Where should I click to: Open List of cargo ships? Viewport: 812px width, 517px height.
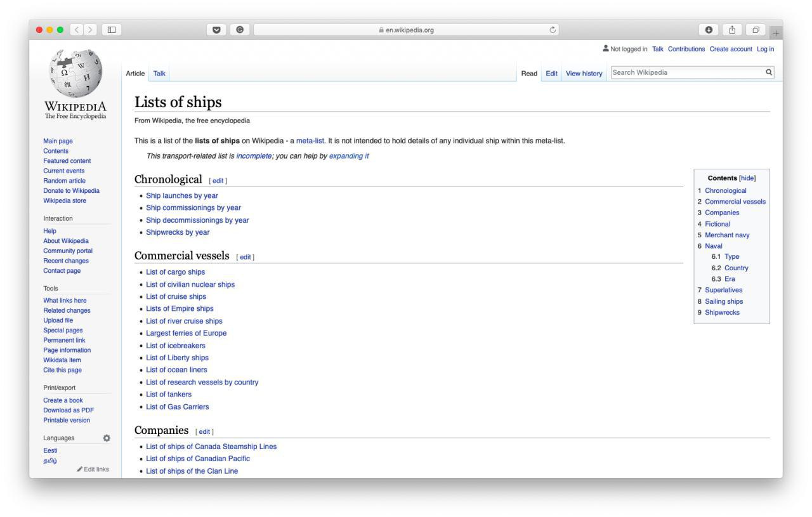pyautogui.click(x=176, y=272)
